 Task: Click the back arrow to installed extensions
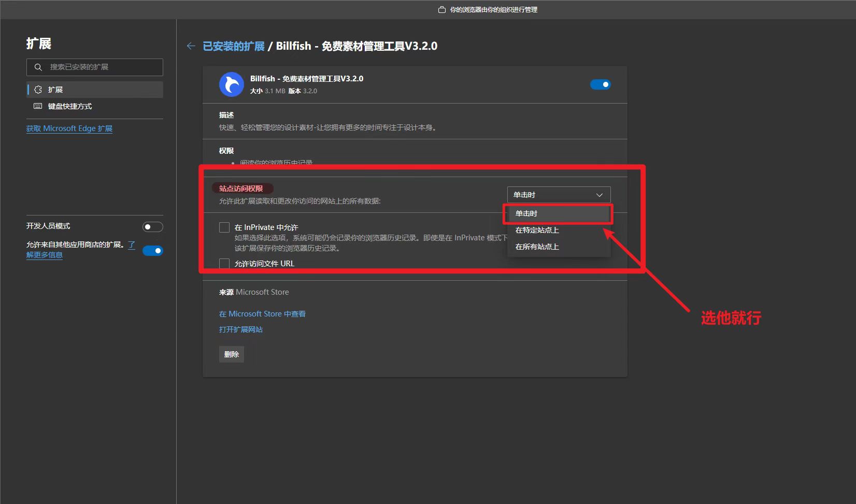tap(191, 46)
